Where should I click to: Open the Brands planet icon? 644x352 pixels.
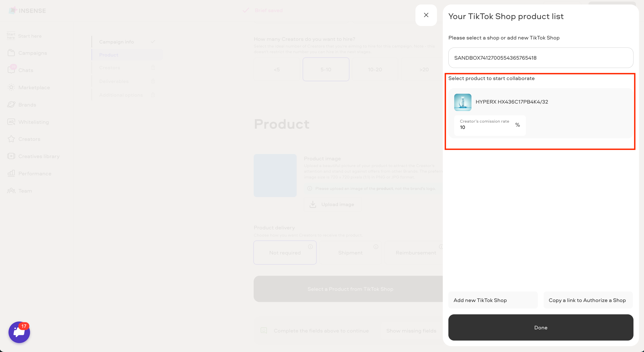click(x=11, y=104)
